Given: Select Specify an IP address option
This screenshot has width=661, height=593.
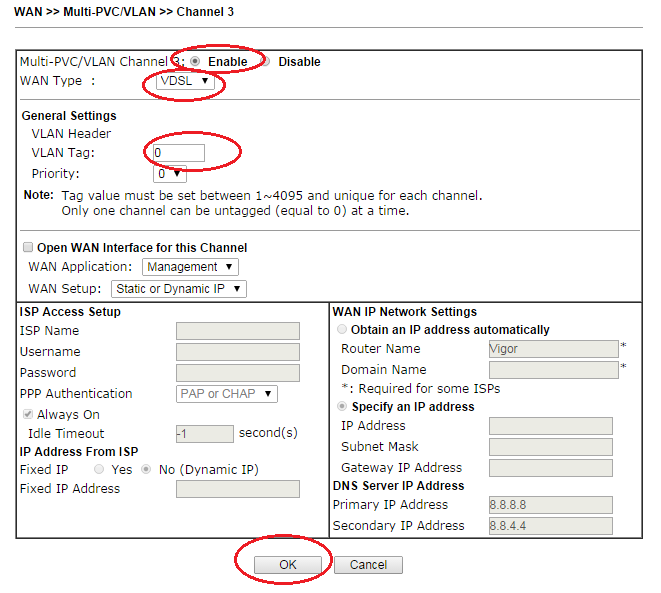Looking at the screenshot, I should (x=343, y=407).
